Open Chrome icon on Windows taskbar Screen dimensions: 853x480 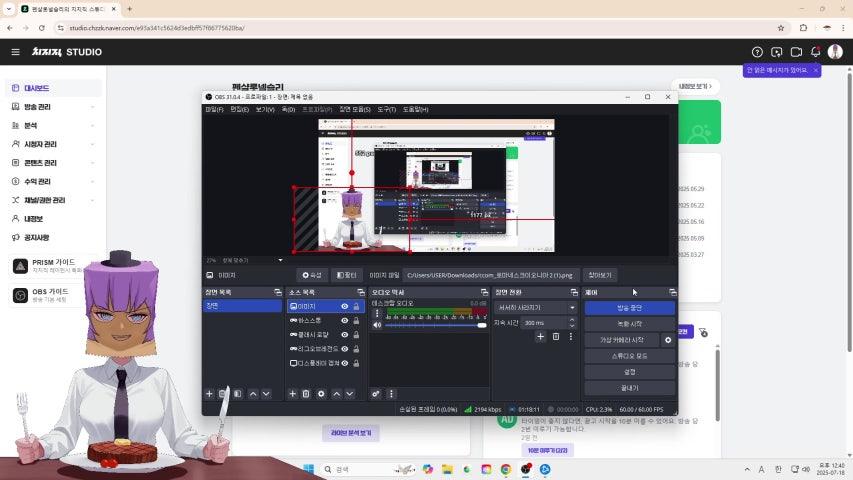click(506, 469)
